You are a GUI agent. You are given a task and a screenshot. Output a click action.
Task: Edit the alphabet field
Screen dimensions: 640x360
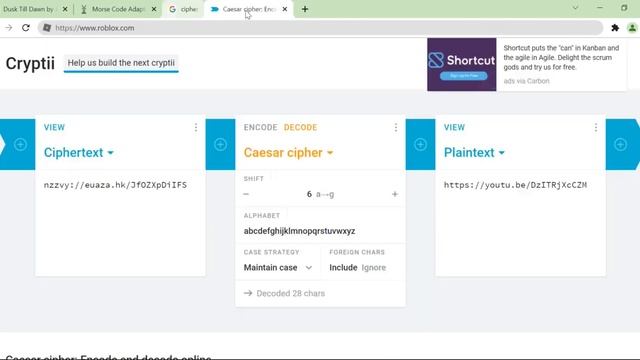300,231
